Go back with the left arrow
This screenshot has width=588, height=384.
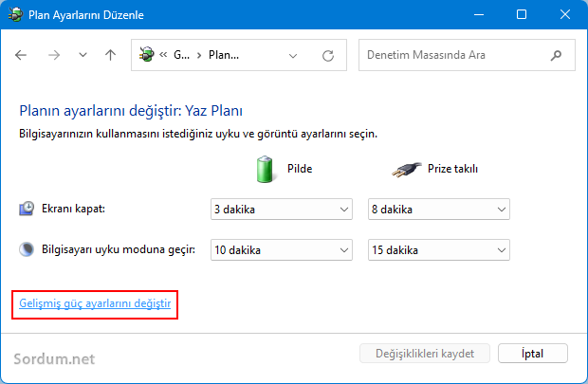pyautogui.click(x=21, y=55)
